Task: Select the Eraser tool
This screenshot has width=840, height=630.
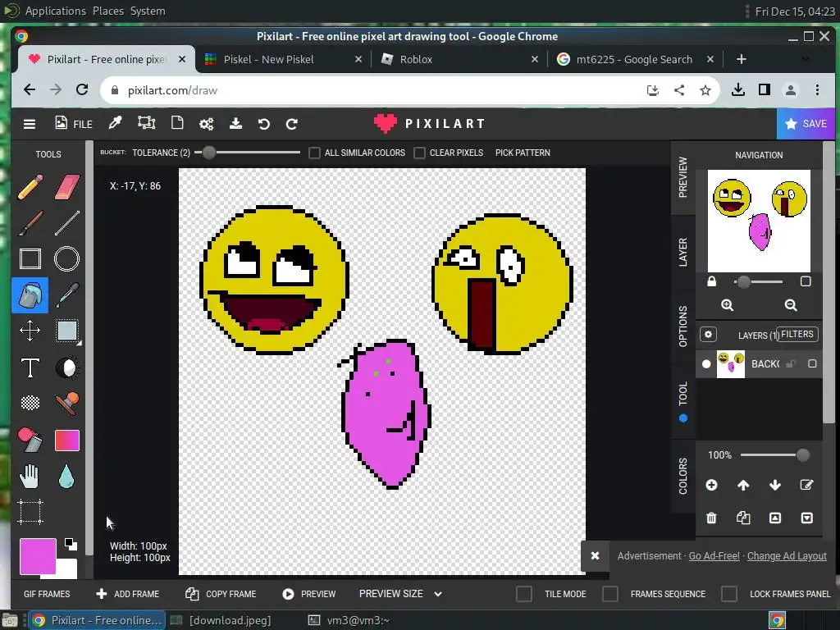Action: click(67, 187)
